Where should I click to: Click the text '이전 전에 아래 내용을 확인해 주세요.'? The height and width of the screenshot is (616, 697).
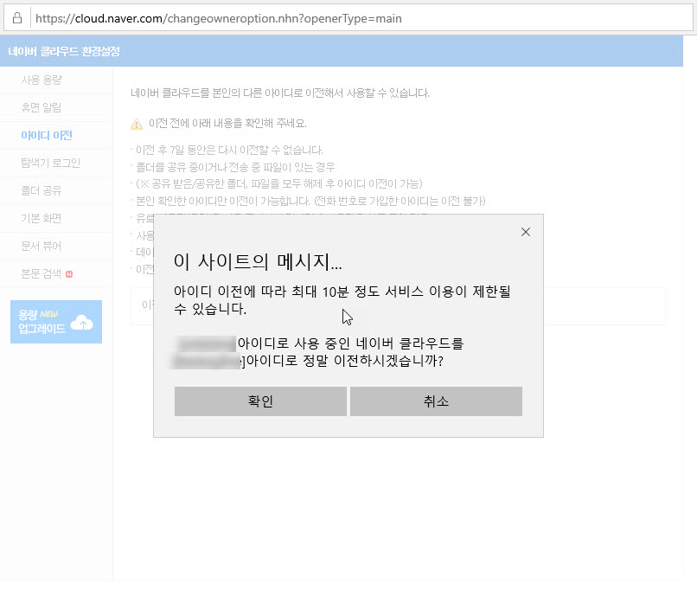pos(227,123)
